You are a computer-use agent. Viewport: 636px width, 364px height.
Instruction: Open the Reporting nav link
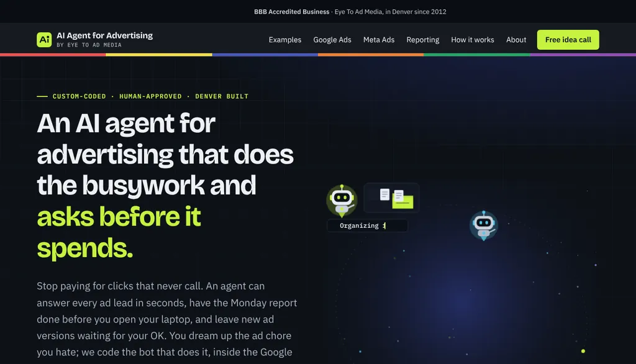pos(422,40)
